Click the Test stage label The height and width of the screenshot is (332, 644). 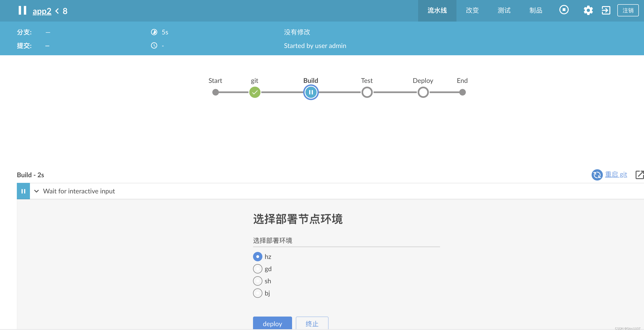pyautogui.click(x=366, y=81)
